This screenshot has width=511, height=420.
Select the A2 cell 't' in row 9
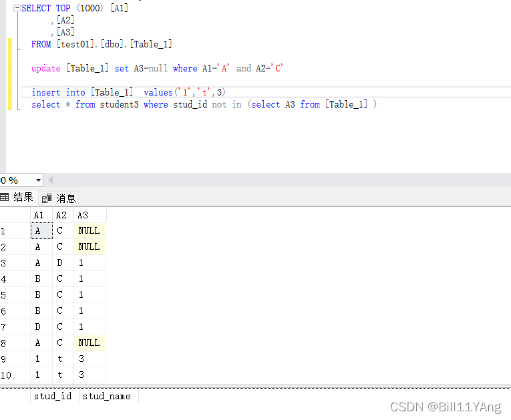[63, 359]
